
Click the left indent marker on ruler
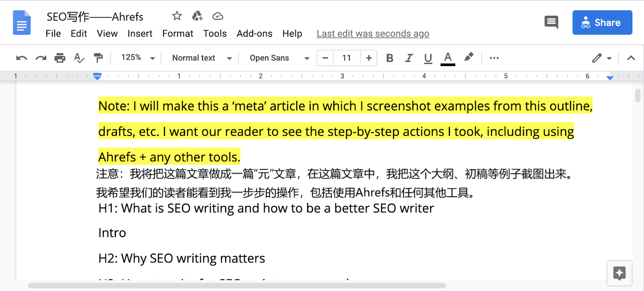click(97, 76)
